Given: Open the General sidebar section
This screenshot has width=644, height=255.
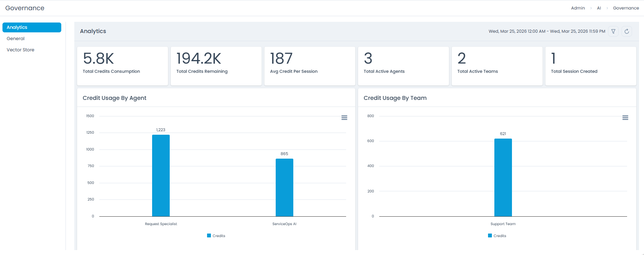Looking at the screenshot, I should (16, 39).
